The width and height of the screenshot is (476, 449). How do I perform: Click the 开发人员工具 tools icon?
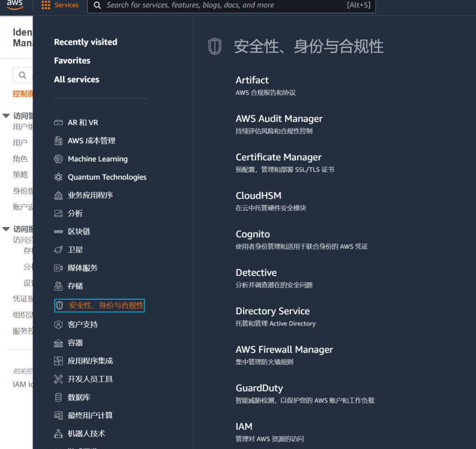coord(58,379)
